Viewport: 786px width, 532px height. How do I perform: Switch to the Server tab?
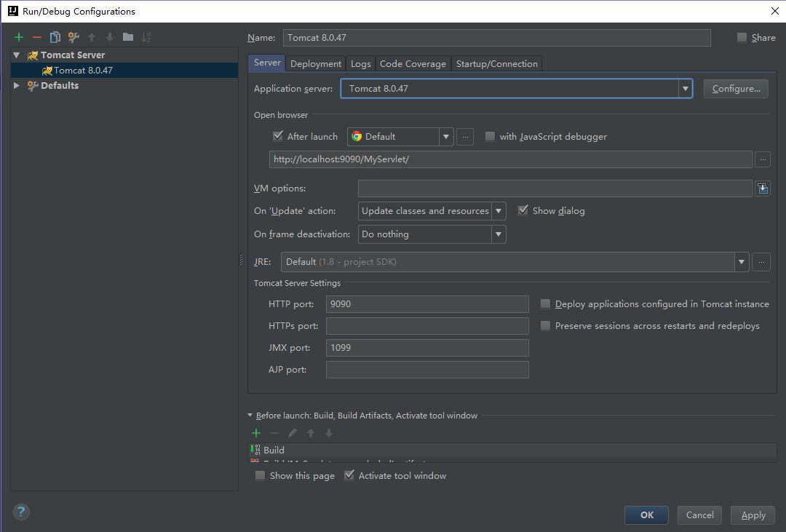[x=266, y=63]
